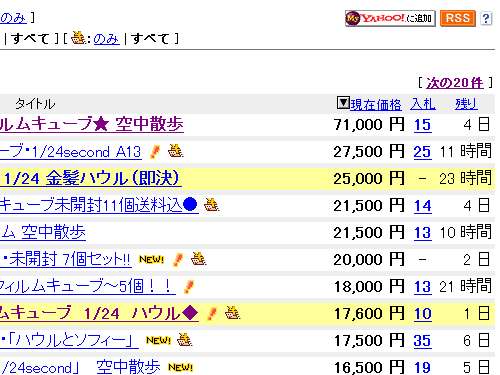Select price text 71,000 円
Screen dimensions: 500x375
[369, 125]
